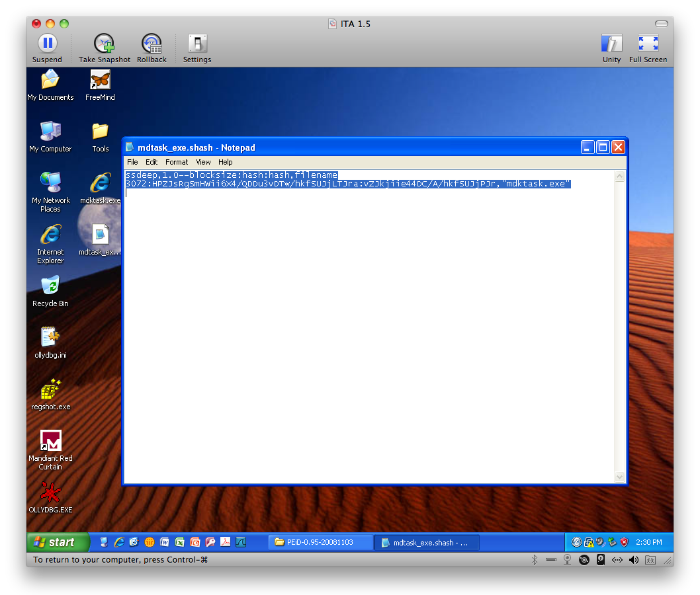Suspend the virtual machine
The width and height of the screenshot is (700, 595).
[46, 44]
